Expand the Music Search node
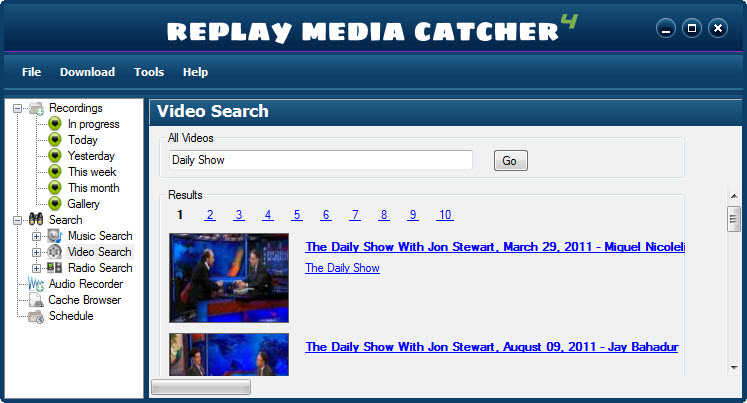This screenshot has height=403, width=747. [36, 236]
